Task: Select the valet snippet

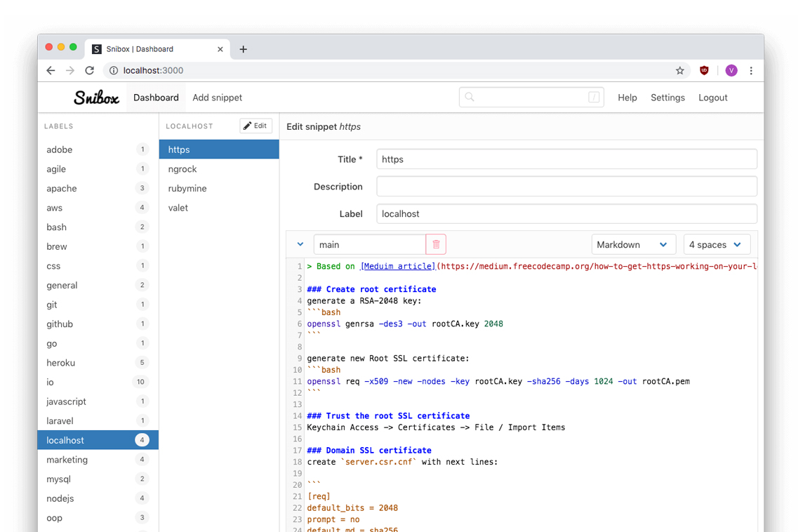Action: (x=219, y=208)
